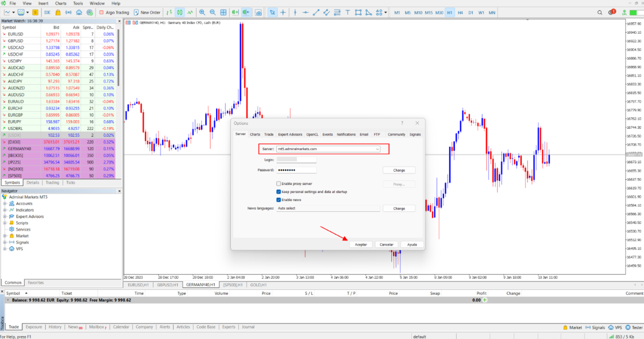Open the Signals toolbar icon
Screen dimensions: 644x339
(x=69, y=13)
